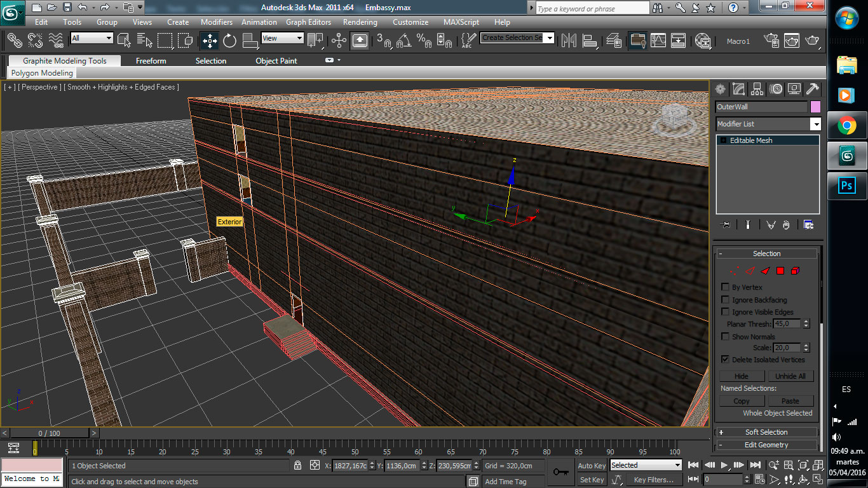
Task: Open the Modifiers menu
Action: pos(217,22)
